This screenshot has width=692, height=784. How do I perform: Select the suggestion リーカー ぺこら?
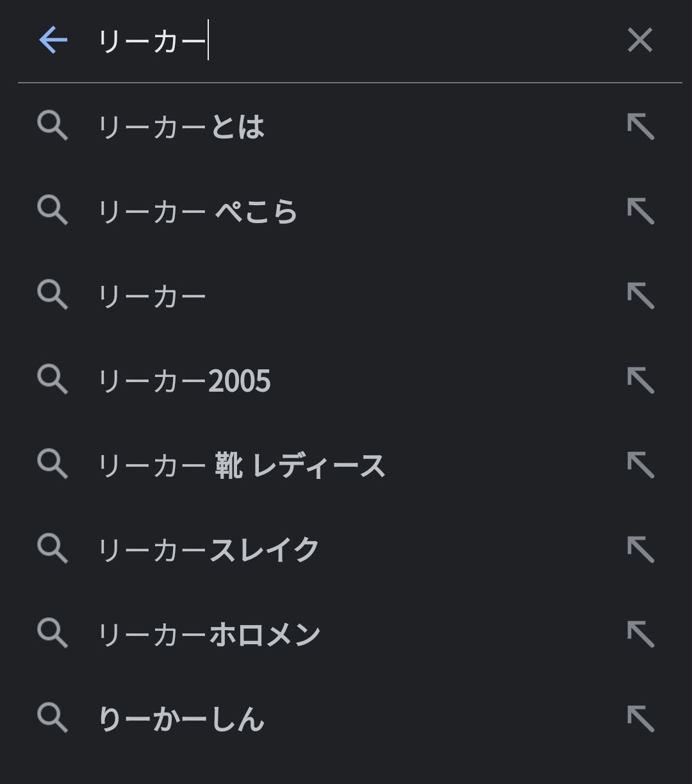197,212
